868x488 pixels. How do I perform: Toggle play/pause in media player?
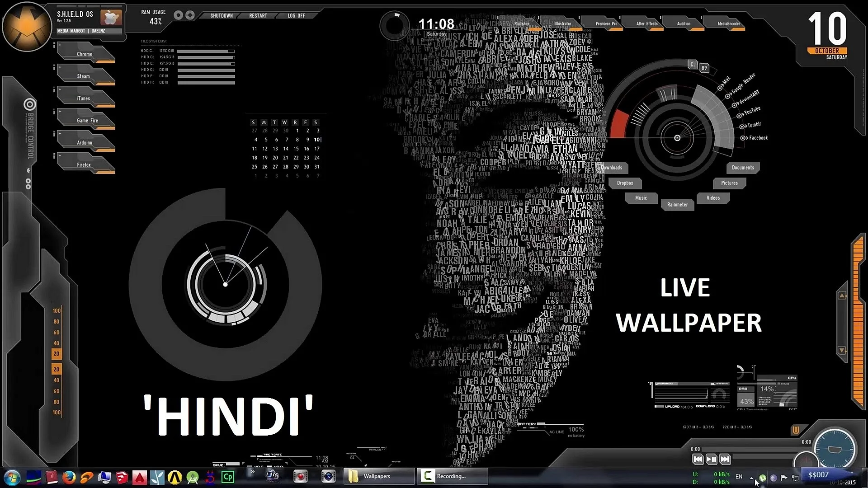[711, 459]
